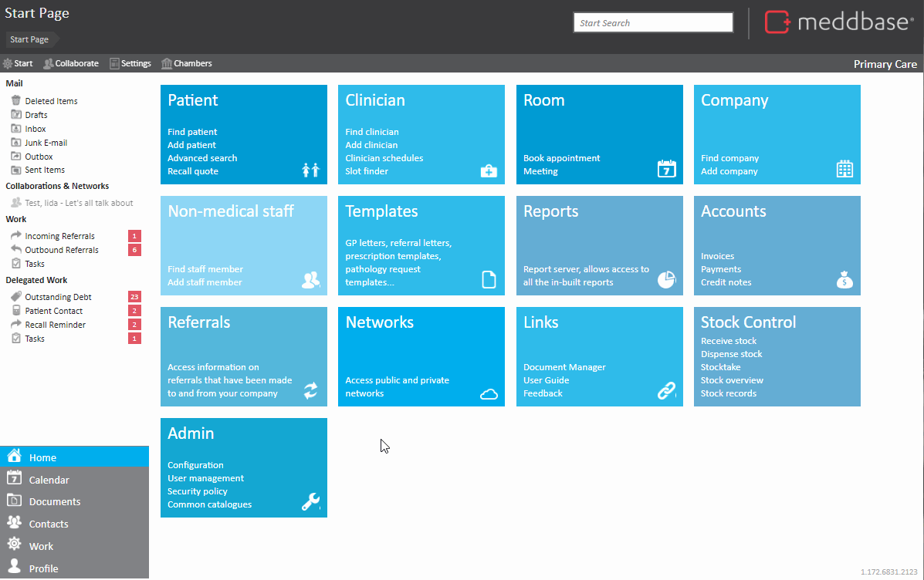Click the wrench icon in Admin tile

pos(310,502)
